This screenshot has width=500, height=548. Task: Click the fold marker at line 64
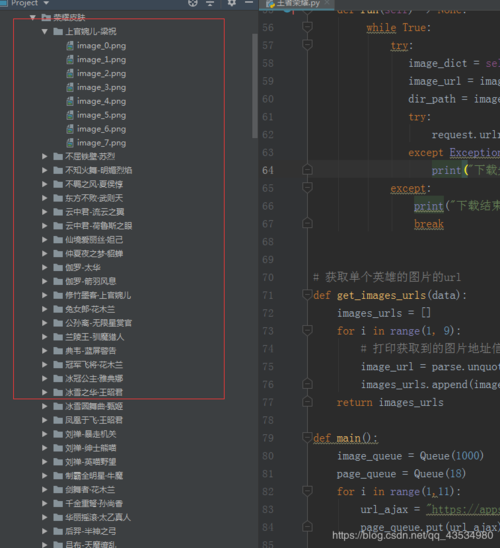click(x=307, y=170)
